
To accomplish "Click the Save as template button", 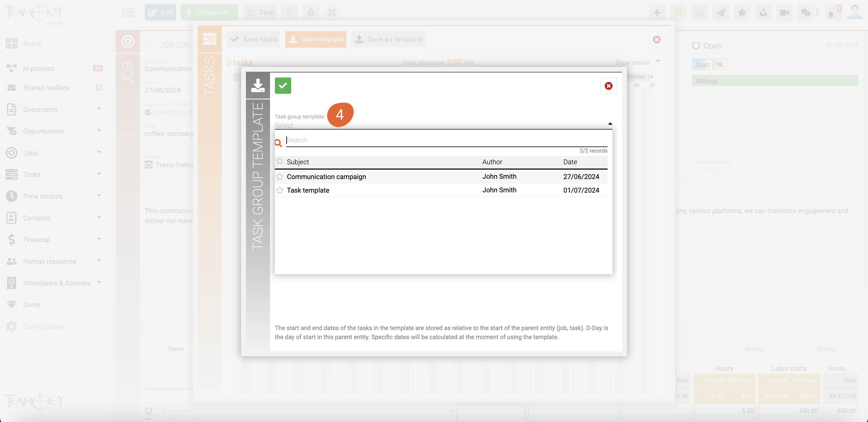I will [388, 39].
